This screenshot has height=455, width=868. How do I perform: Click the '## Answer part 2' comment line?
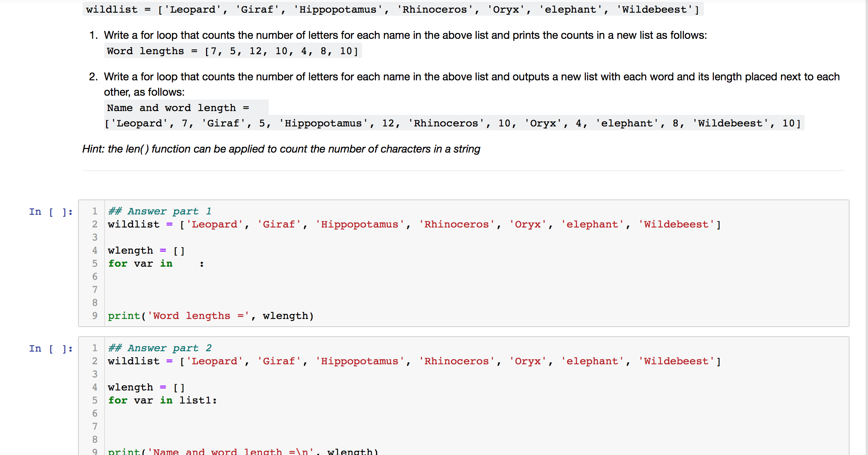tap(160, 348)
